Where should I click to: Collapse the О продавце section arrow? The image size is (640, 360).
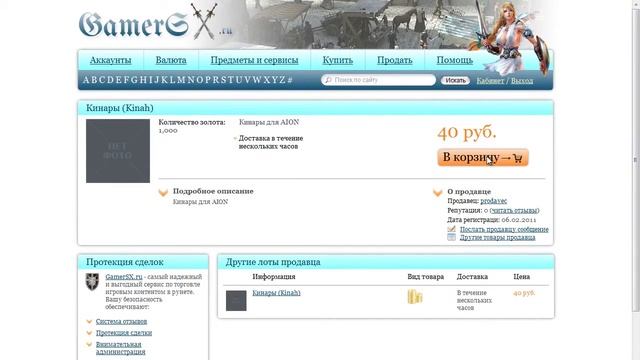[438, 193]
